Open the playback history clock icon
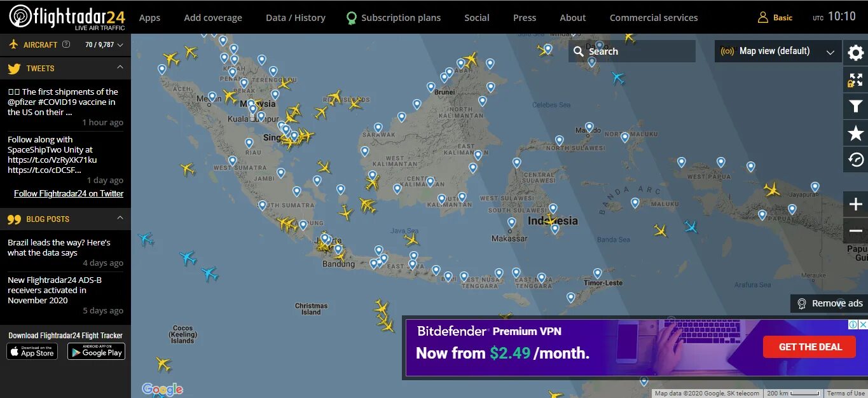 coord(856,160)
